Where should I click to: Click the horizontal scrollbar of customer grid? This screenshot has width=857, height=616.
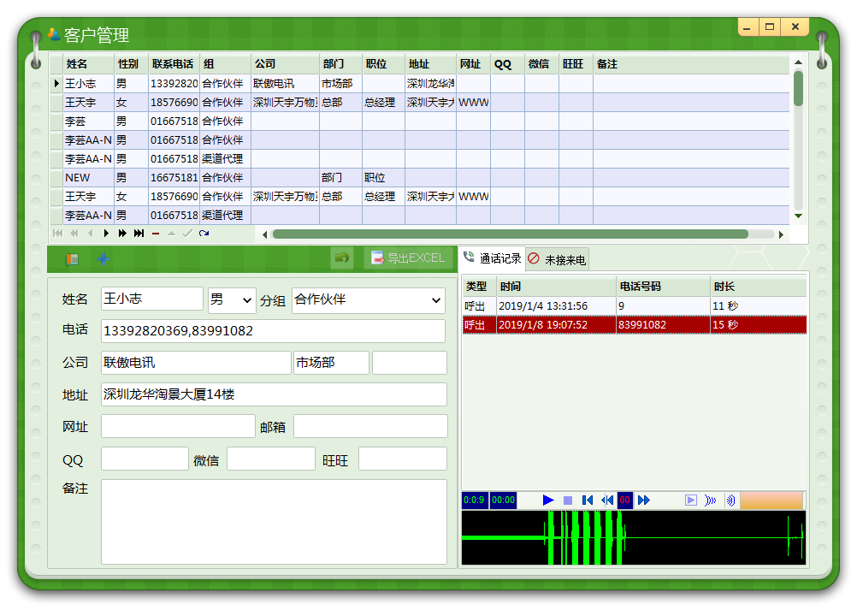point(510,234)
